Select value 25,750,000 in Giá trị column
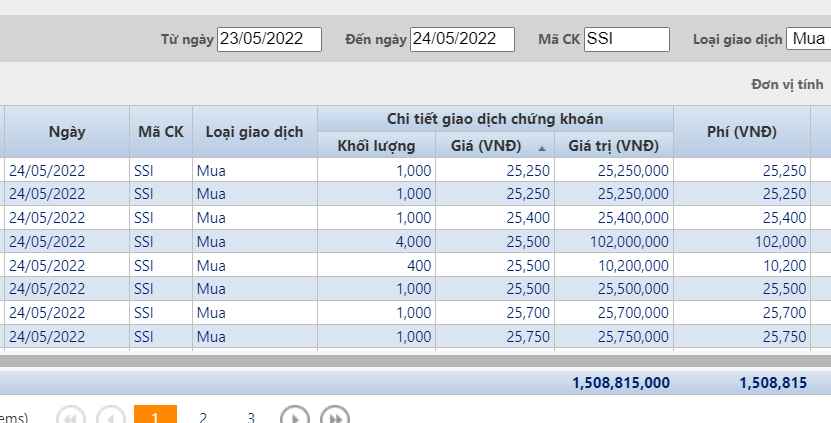The height and width of the screenshot is (423, 831). 633,337
